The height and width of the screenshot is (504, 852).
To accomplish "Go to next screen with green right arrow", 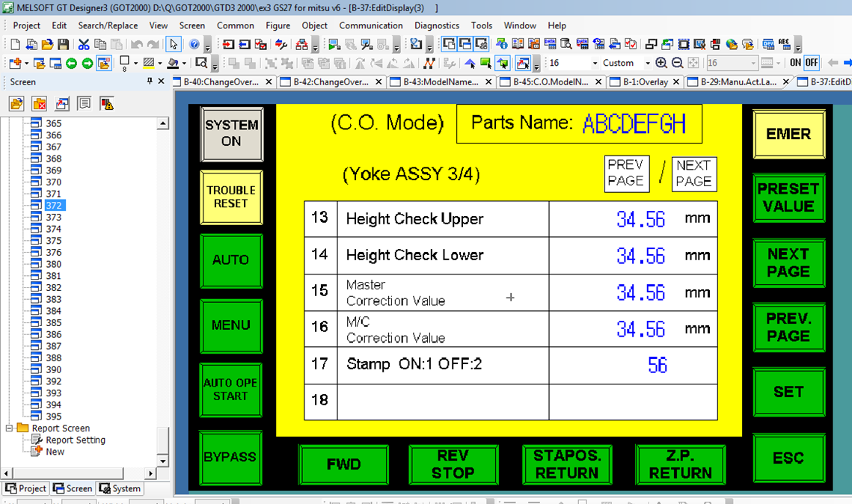I will 87,63.
